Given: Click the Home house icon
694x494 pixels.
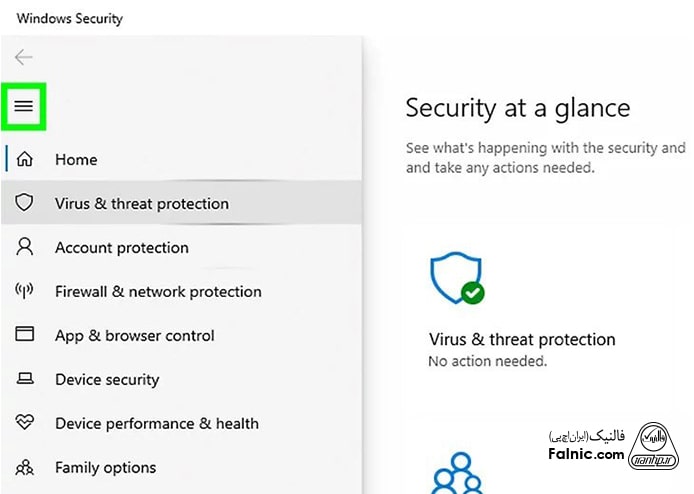Looking at the screenshot, I should (x=25, y=160).
